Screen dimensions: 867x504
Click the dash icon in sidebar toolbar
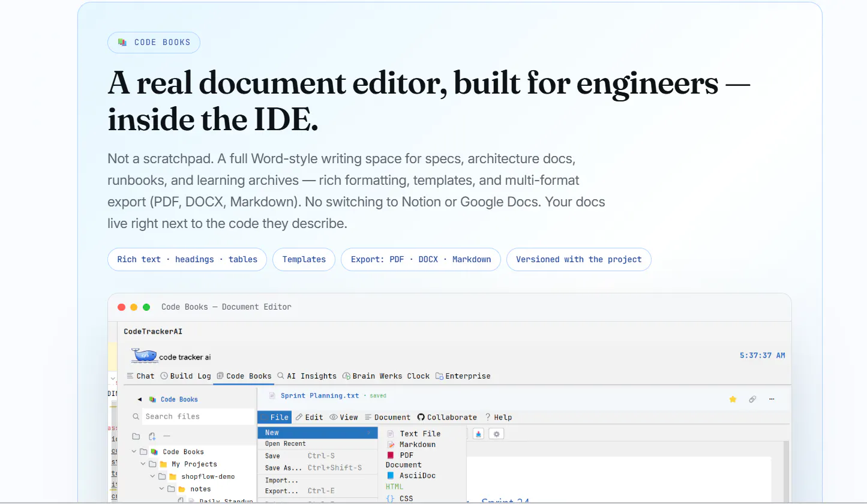167,436
